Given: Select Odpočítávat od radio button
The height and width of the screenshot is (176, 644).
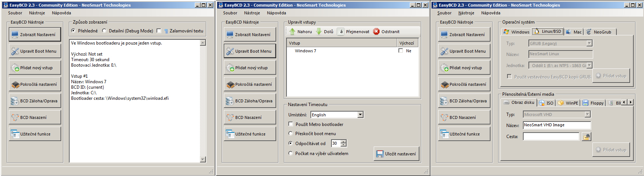Looking at the screenshot, I should tap(291, 144).
